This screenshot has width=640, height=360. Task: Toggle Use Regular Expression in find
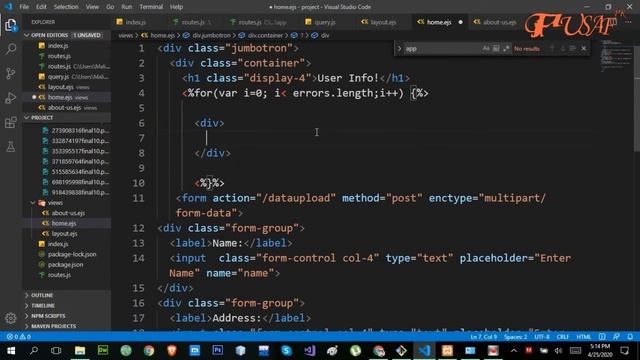(506, 49)
